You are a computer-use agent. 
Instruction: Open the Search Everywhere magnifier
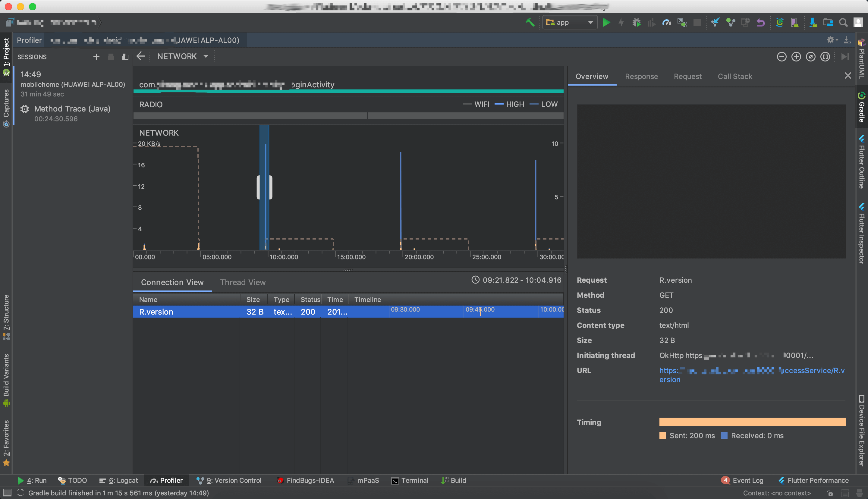tap(843, 23)
